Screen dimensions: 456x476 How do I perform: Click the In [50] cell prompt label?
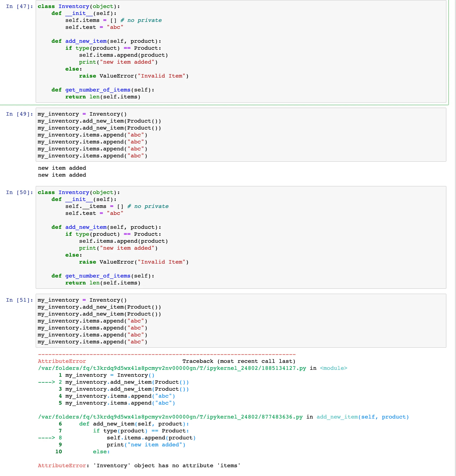tap(19, 193)
